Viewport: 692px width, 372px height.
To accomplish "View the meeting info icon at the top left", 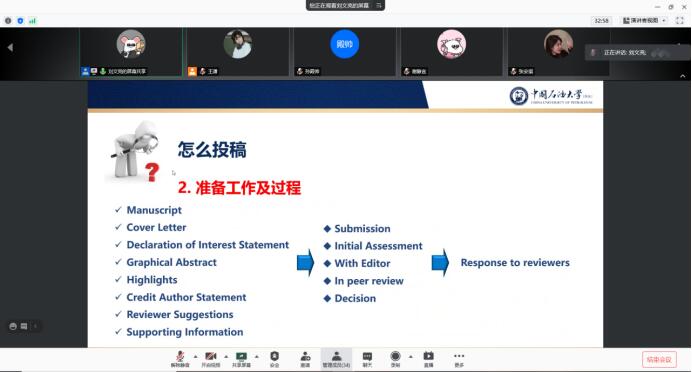I will (8, 20).
